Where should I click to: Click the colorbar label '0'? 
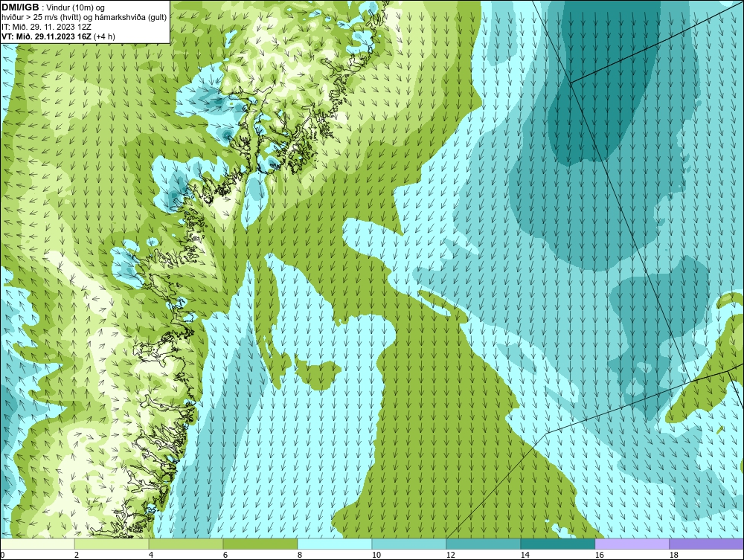click(x=2, y=555)
